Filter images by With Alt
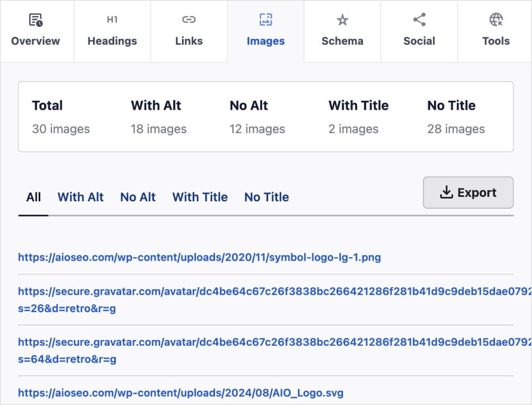 click(x=81, y=197)
